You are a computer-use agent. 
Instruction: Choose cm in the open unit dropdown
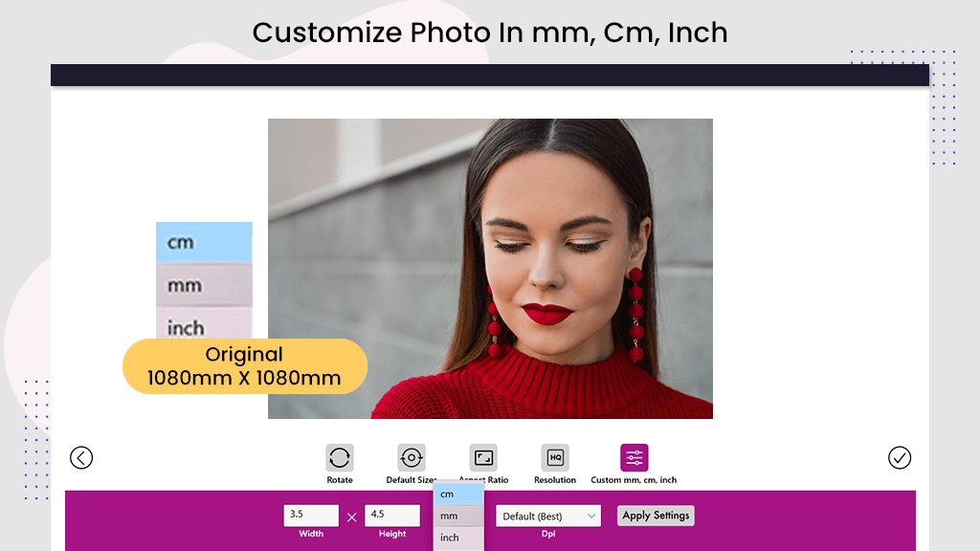click(458, 495)
